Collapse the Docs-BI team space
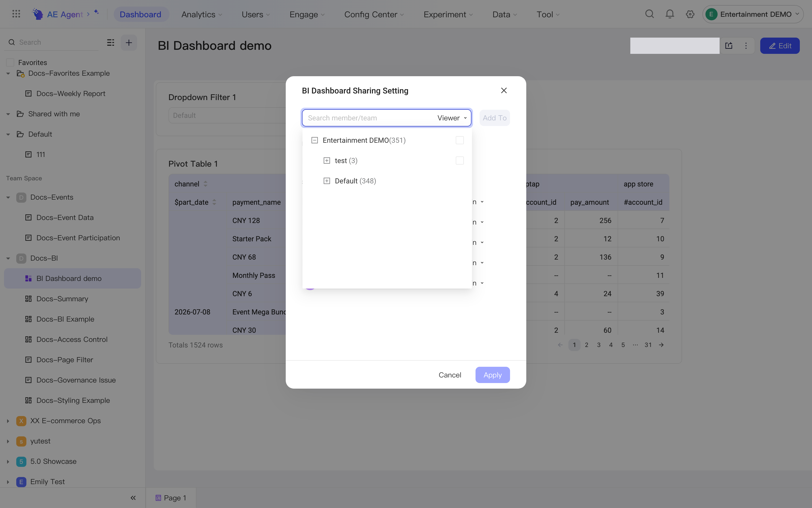The height and width of the screenshot is (508, 812). tap(8, 258)
